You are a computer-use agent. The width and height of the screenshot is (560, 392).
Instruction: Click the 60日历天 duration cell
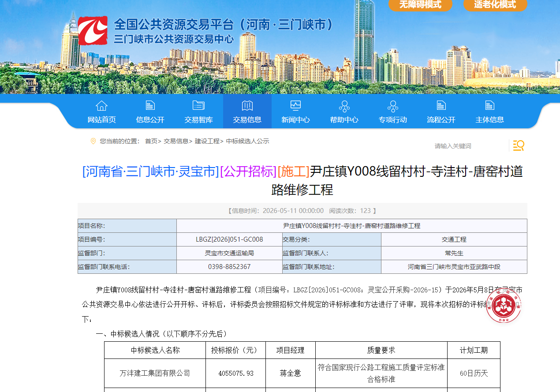point(474,373)
